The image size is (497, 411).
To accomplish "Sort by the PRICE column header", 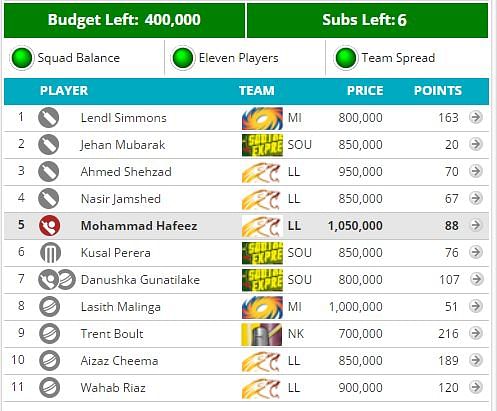I will [x=365, y=91].
